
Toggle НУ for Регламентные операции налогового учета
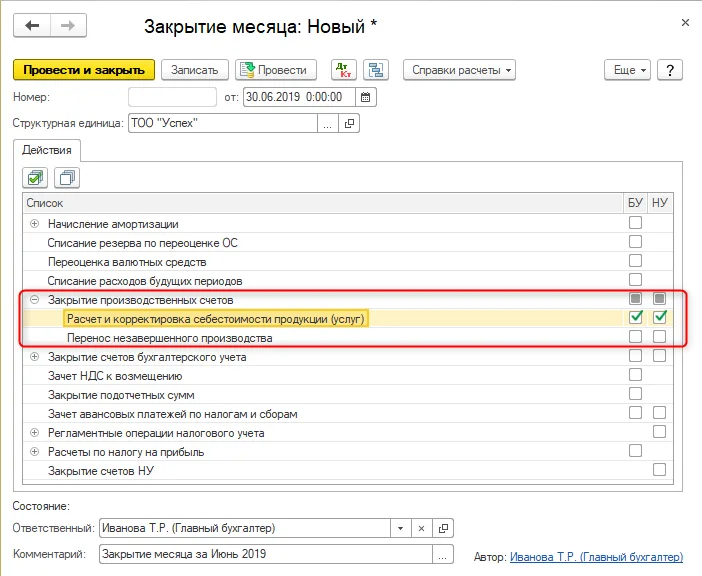pyautogui.click(x=659, y=431)
